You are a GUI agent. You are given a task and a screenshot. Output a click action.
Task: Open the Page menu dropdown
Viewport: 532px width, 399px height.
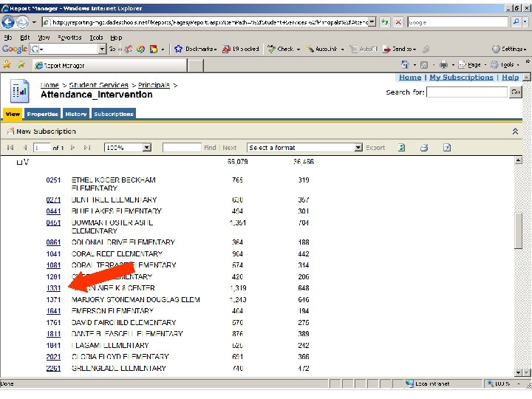(485, 65)
